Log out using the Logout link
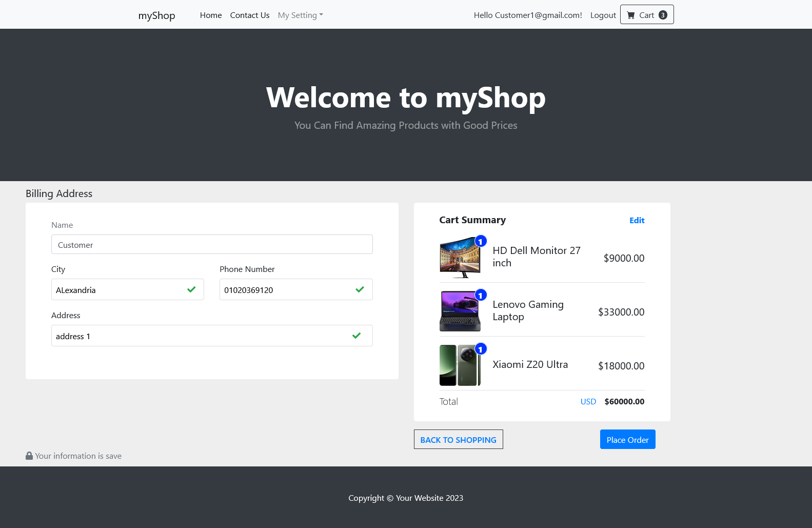812x528 pixels. point(603,15)
